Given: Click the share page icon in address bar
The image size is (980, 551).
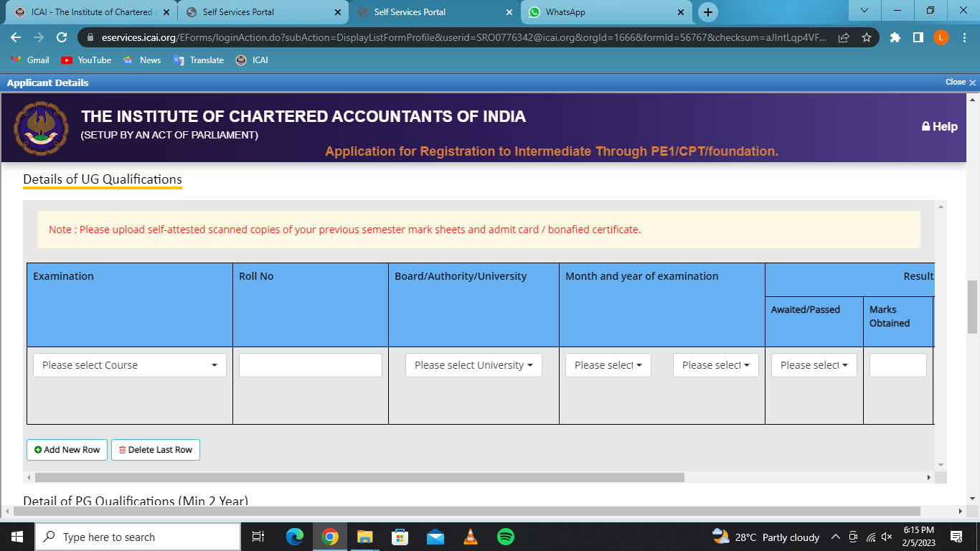Looking at the screenshot, I should (844, 38).
